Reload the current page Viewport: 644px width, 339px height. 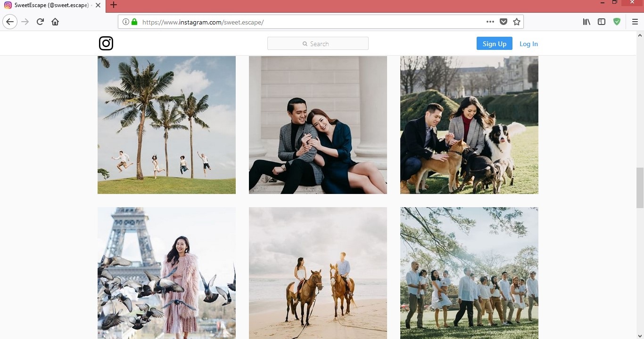(x=40, y=22)
